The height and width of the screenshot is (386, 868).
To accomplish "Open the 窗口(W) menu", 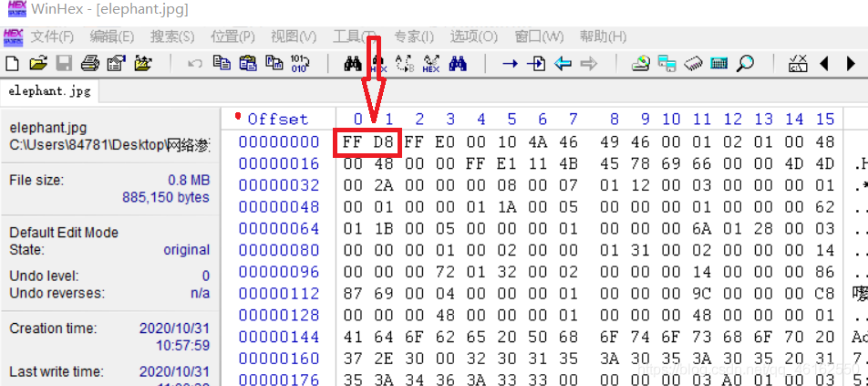I will (539, 37).
